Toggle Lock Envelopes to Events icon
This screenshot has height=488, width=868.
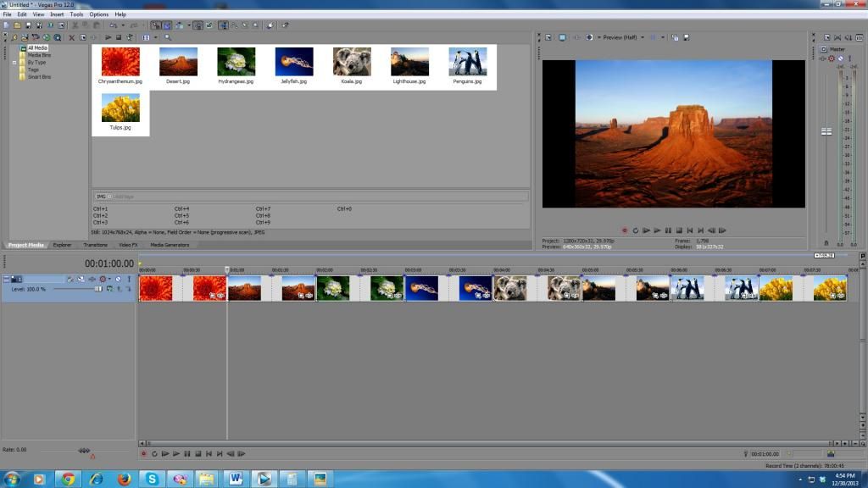click(x=198, y=25)
